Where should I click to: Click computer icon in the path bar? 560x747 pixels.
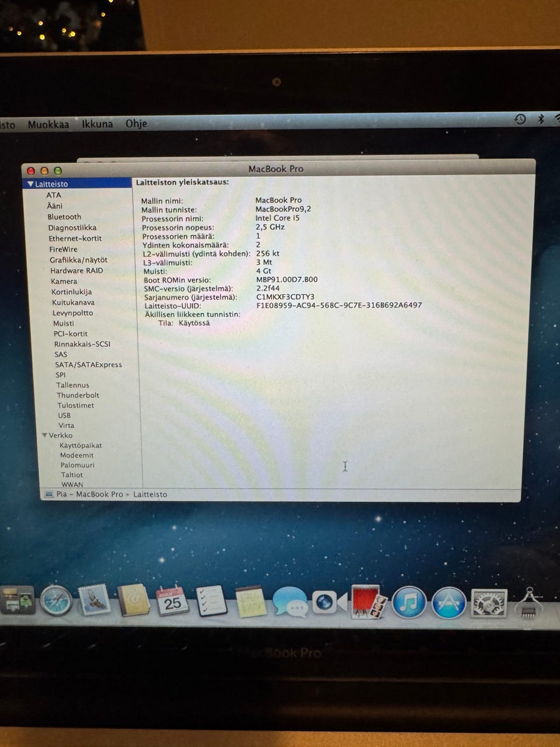(48, 494)
